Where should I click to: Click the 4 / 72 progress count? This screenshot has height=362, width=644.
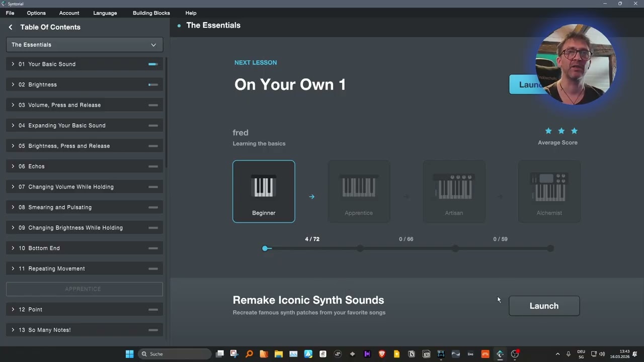click(x=312, y=239)
